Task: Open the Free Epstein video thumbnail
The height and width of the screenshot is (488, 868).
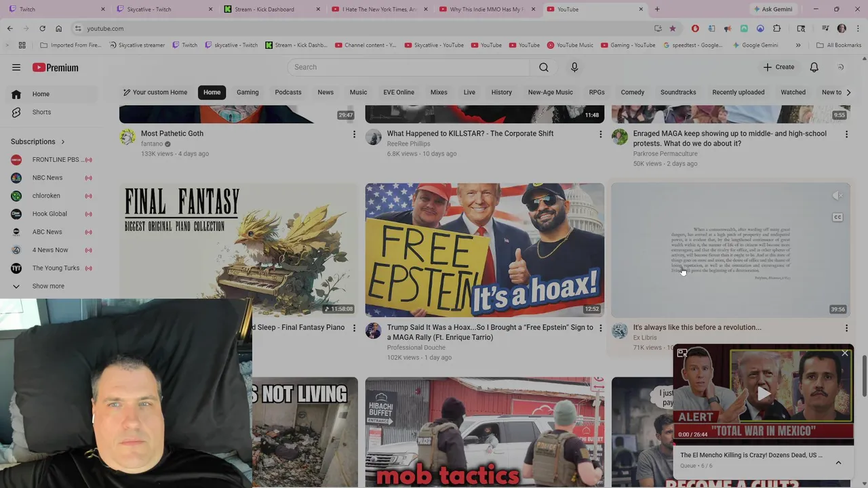Action: [485, 250]
